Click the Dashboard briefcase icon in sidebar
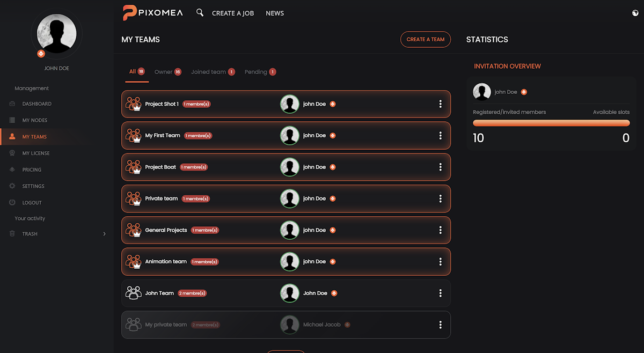The height and width of the screenshot is (353, 644). [12, 104]
